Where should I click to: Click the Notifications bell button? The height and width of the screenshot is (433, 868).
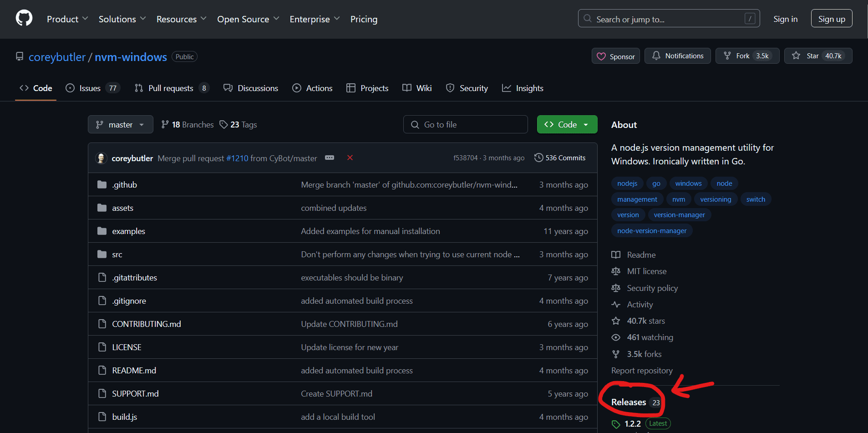pos(677,56)
